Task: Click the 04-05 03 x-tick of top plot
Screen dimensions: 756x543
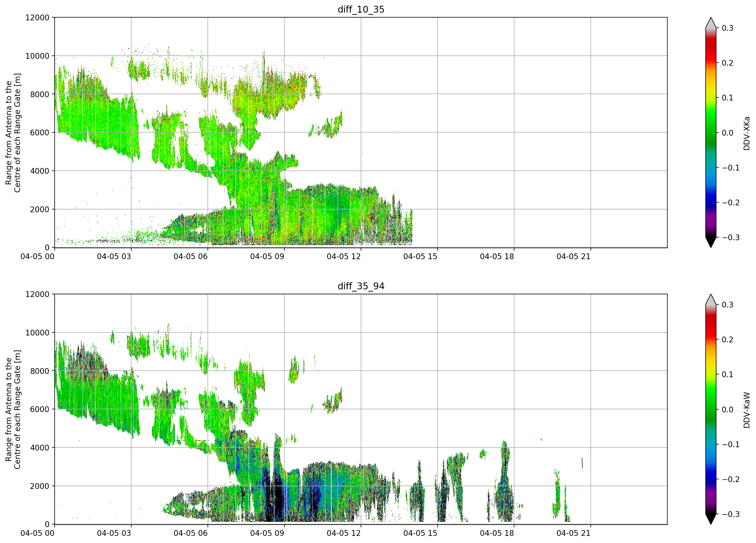Action: pyautogui.click(x=114, y=256)
